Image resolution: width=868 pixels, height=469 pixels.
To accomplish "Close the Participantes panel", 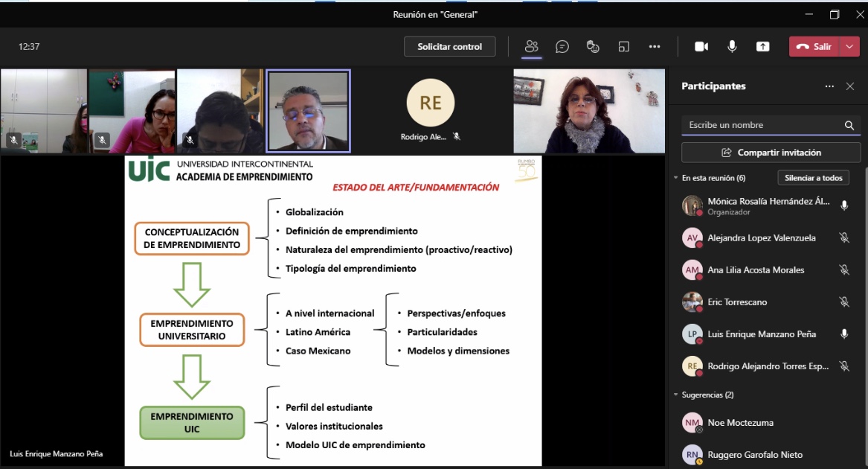I will [850, 86].
